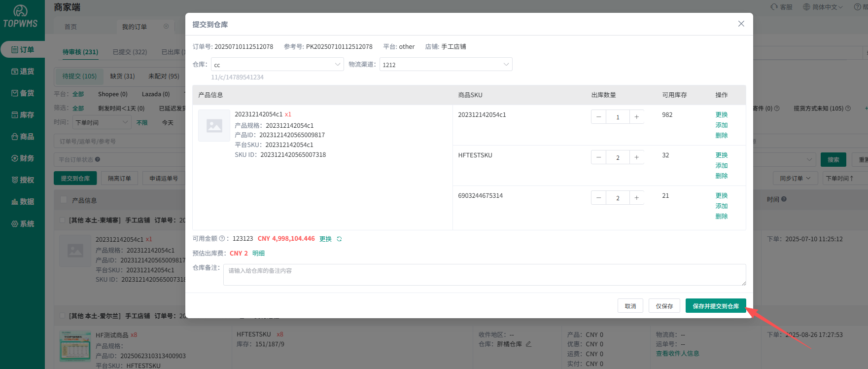Decrease quantity for SKU 6903244675314 with minus
This screenshot has height=369, width=868.
pyautogui.click(x=598, y=198)
